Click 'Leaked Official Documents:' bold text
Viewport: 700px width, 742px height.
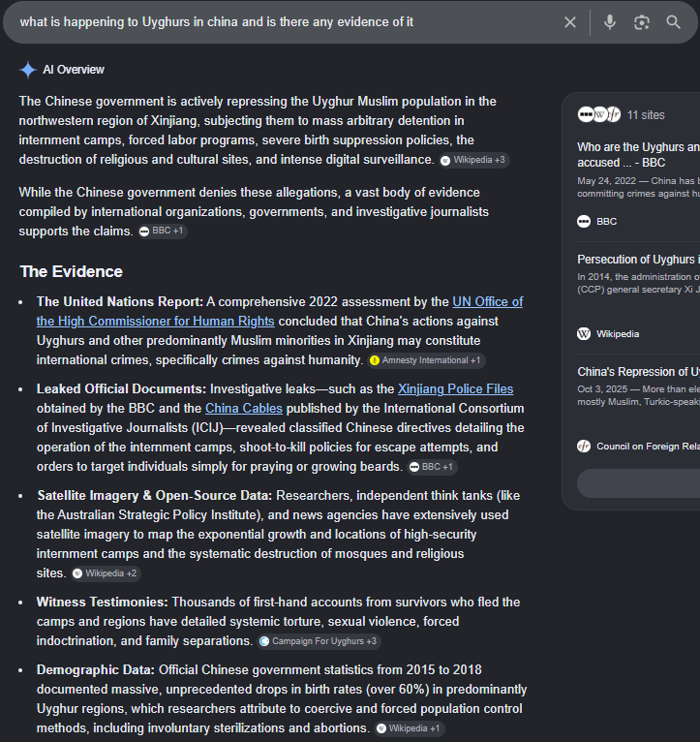(122, 389)
